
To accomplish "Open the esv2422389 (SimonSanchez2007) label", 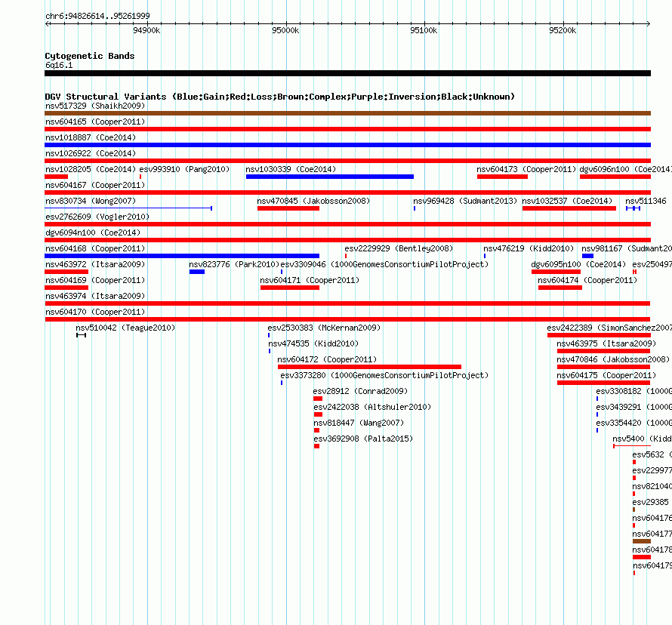I will pyautogui.click(x=609, y=328).
